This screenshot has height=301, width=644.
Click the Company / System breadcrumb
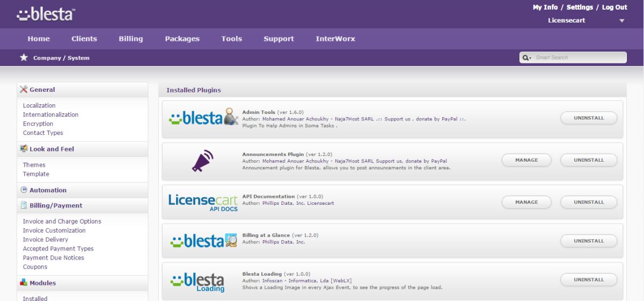tap(61, 58)
